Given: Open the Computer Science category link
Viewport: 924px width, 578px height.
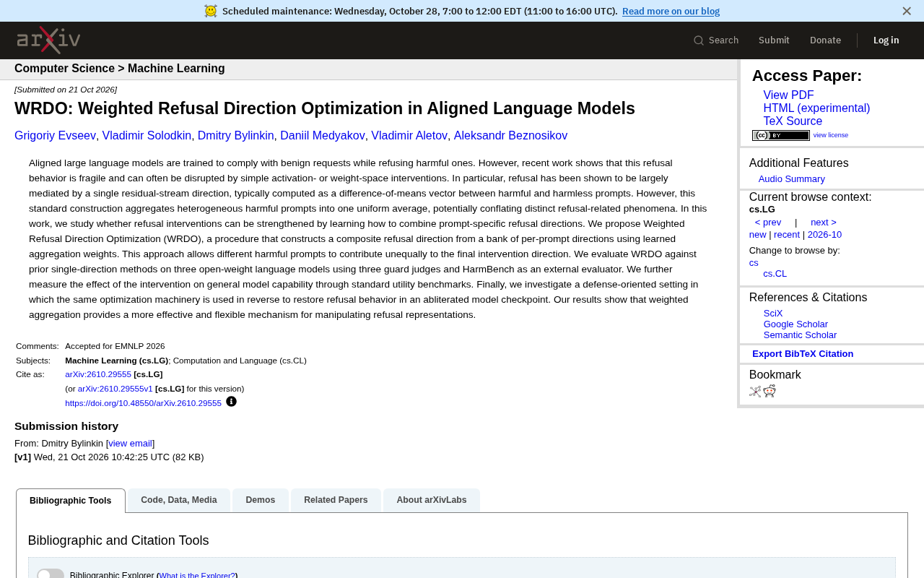Looking at the screenshot, I should [64, 69].
